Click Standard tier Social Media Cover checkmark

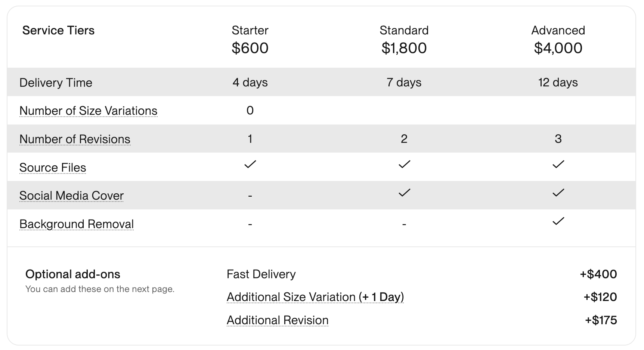point(404,193)
